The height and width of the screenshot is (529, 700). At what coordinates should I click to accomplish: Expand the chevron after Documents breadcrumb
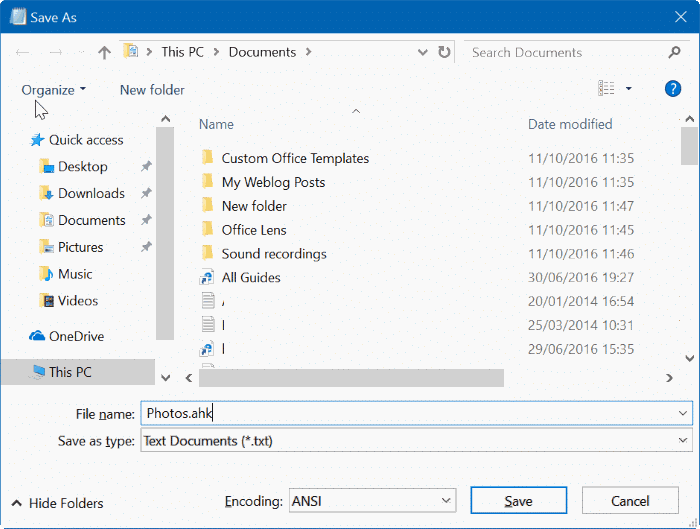(308, 52)
